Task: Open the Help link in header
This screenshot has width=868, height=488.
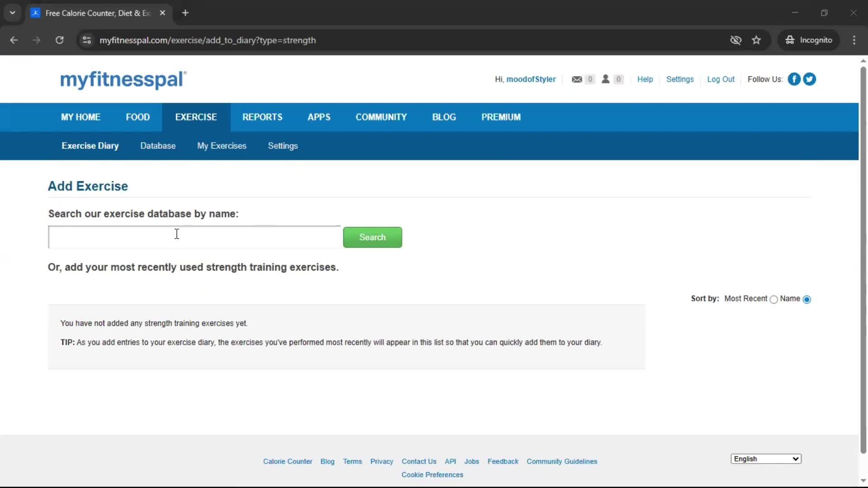Action: pos(645,79)
